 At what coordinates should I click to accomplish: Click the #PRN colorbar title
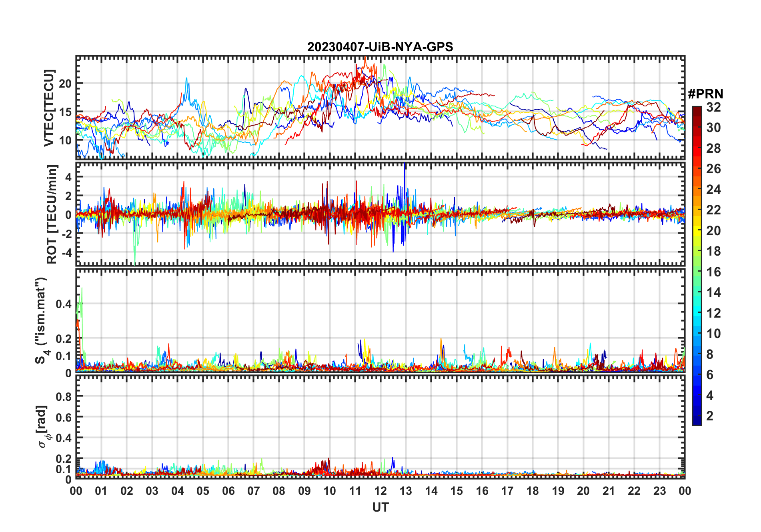point(706,94)
